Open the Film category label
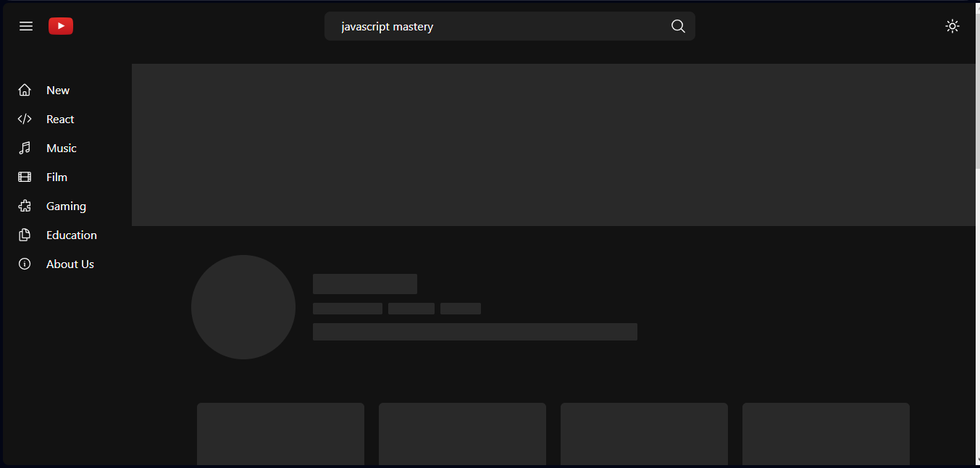The image size is (980, 468). coord(56,177)
